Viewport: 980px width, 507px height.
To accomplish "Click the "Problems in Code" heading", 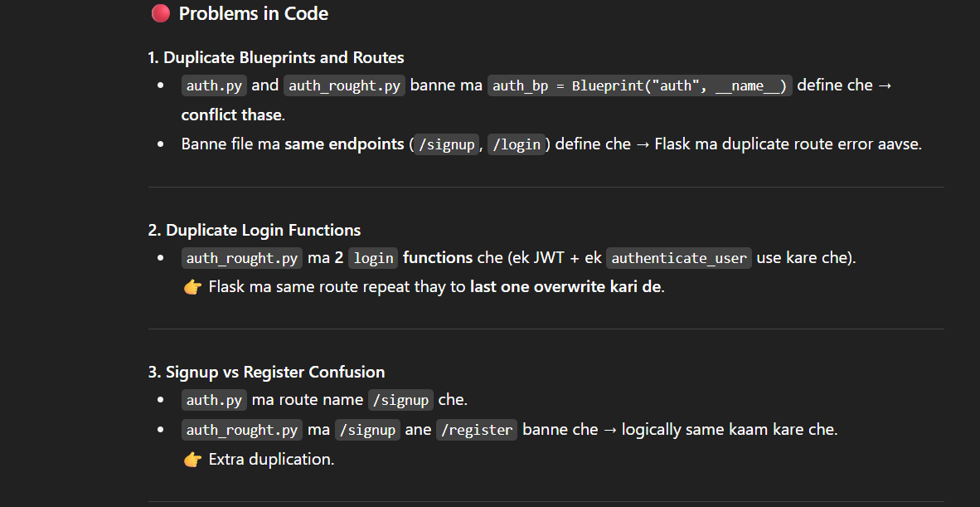I will click(254, 13).
